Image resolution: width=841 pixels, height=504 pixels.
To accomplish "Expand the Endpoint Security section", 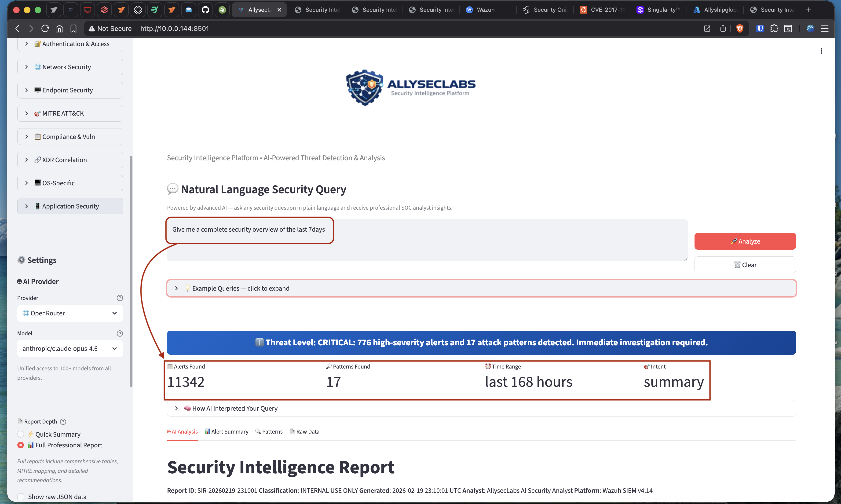I will [x=70, y=90].
